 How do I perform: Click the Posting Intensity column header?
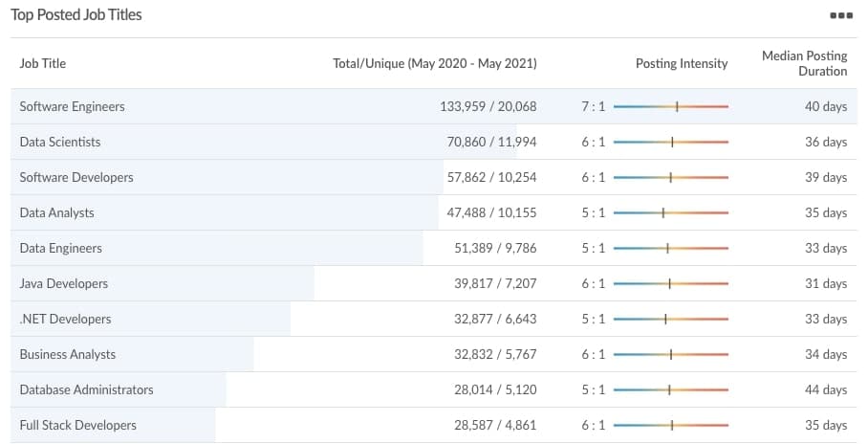pos(682,64)
